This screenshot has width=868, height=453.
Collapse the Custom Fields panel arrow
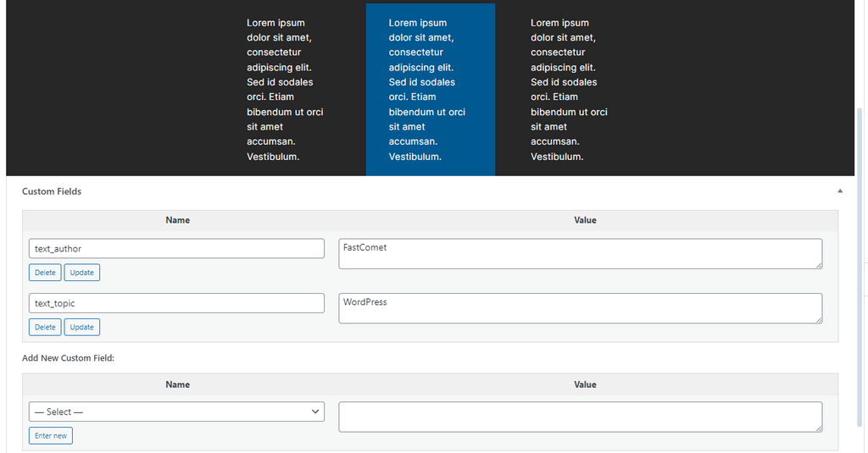pos(840,191)
